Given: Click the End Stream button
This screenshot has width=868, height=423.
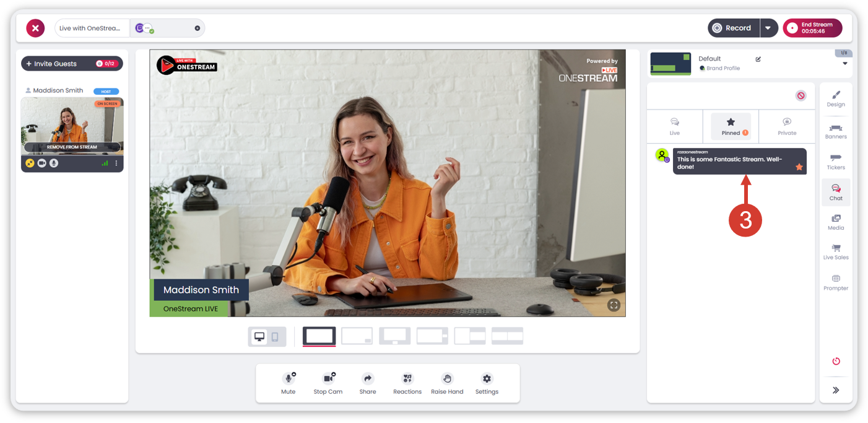Looking at the screenshot, I should coord(812,28).
